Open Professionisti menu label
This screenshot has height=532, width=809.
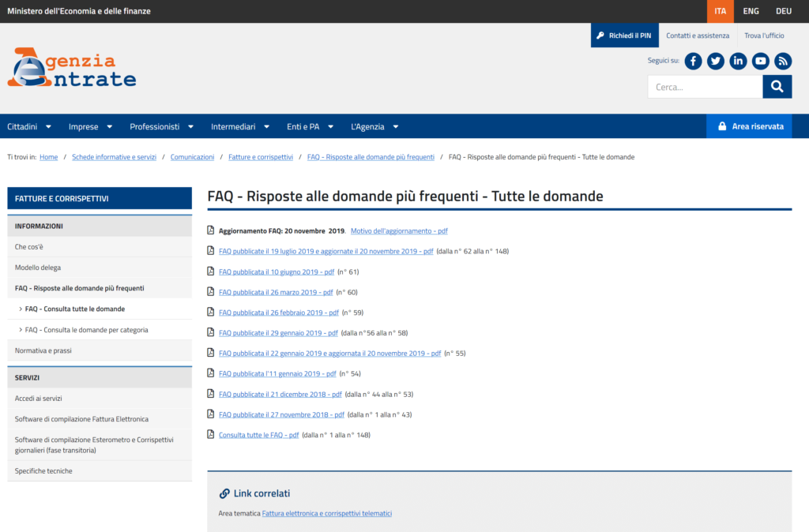tap(155, 127)
